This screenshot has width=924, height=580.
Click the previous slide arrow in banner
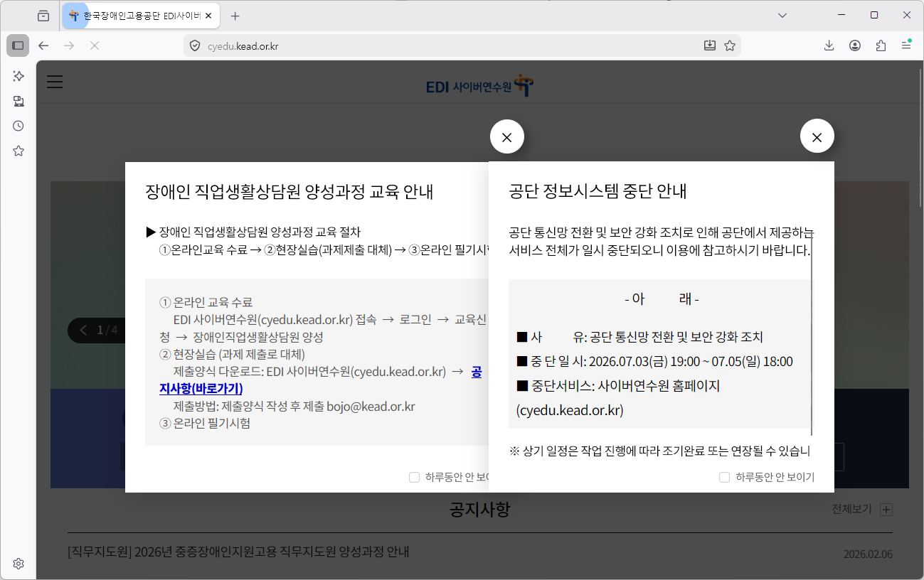pos(83,331)
